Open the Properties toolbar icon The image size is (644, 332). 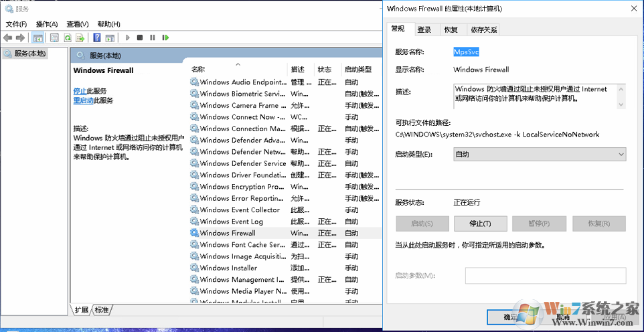click(54, 37)
